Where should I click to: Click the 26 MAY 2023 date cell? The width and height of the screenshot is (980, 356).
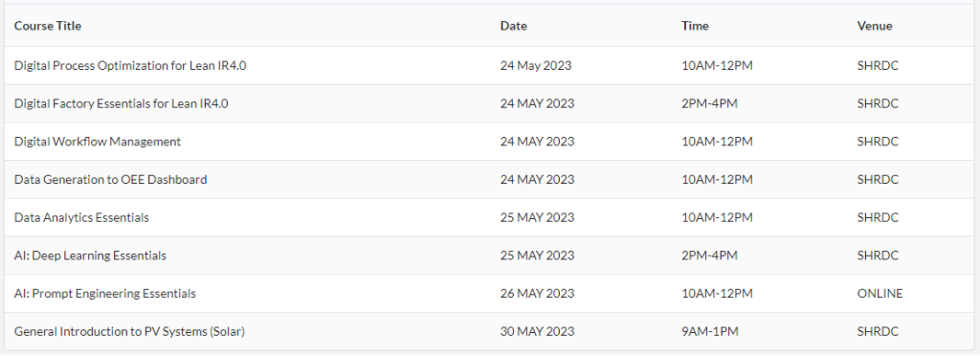537,294
